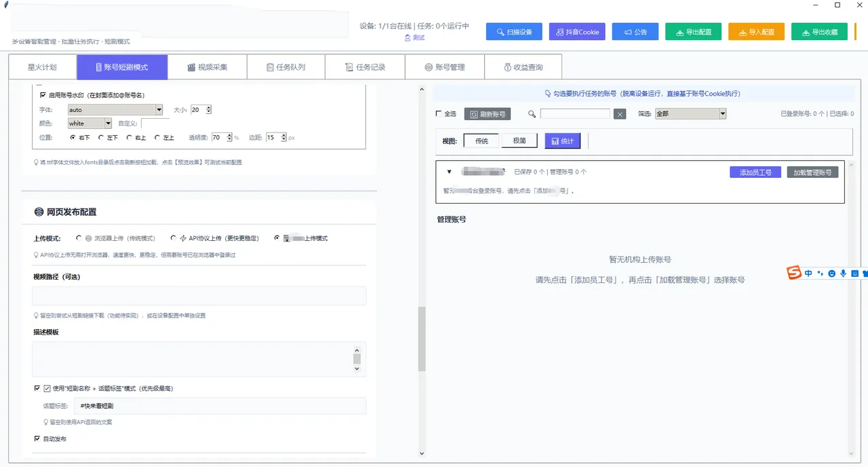Toggle the 启用账号水印 checkbox
Viewport: 868px width, 467px height.
[43, 95]
